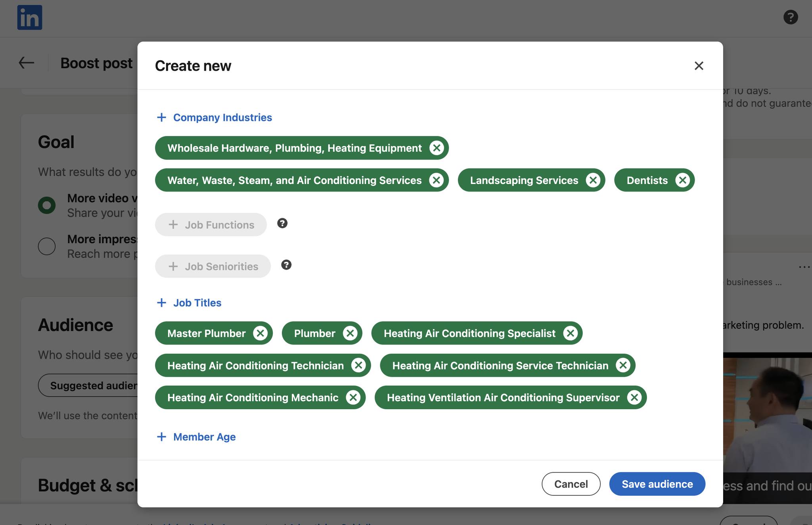The image size is (812, 525).
Task: Remove Heating Air Conditioning Mechanic tag
Action: click(353, 398)
